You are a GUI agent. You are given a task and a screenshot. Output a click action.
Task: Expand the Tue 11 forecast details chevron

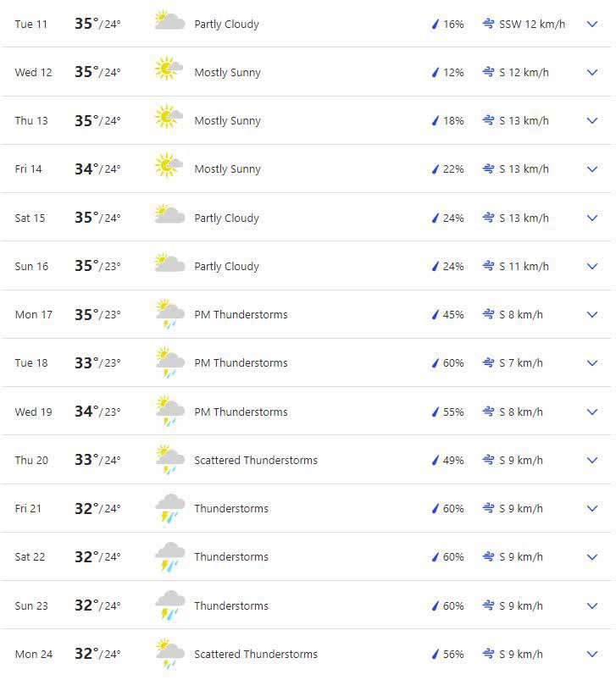click(592, 25)
